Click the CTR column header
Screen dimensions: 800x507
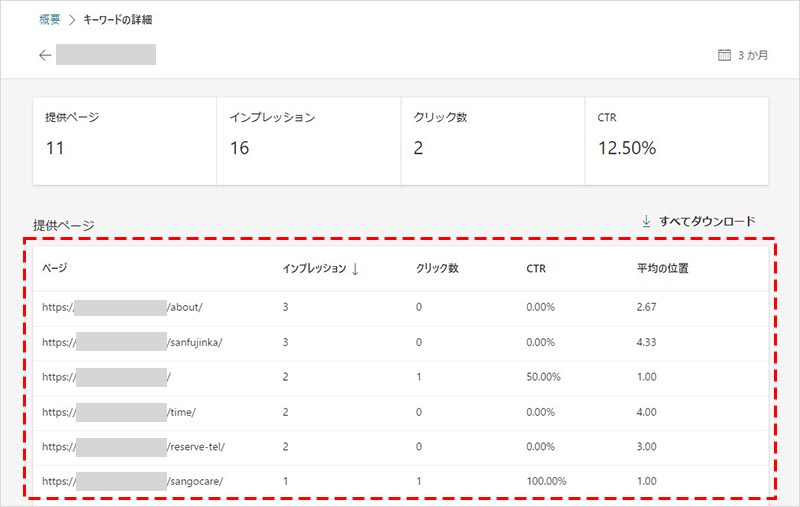tap(537, 269)
